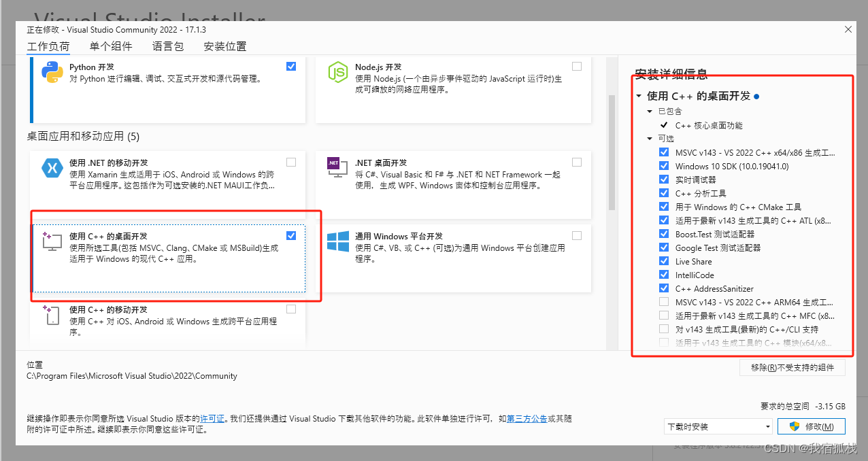
Task: Click the shield icon on the modify button
Action: (794, 426)
